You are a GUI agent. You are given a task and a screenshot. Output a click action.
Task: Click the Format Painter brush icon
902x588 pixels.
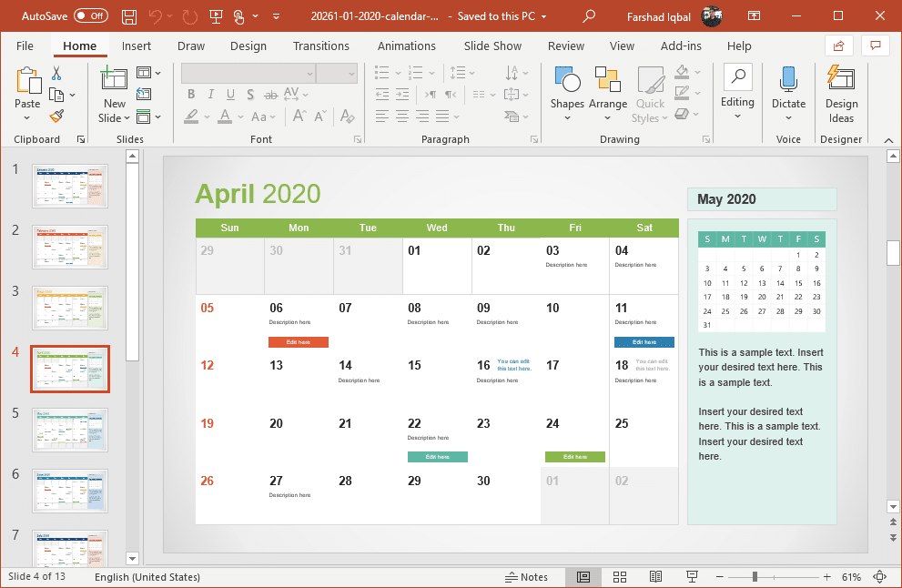point(56,116)
